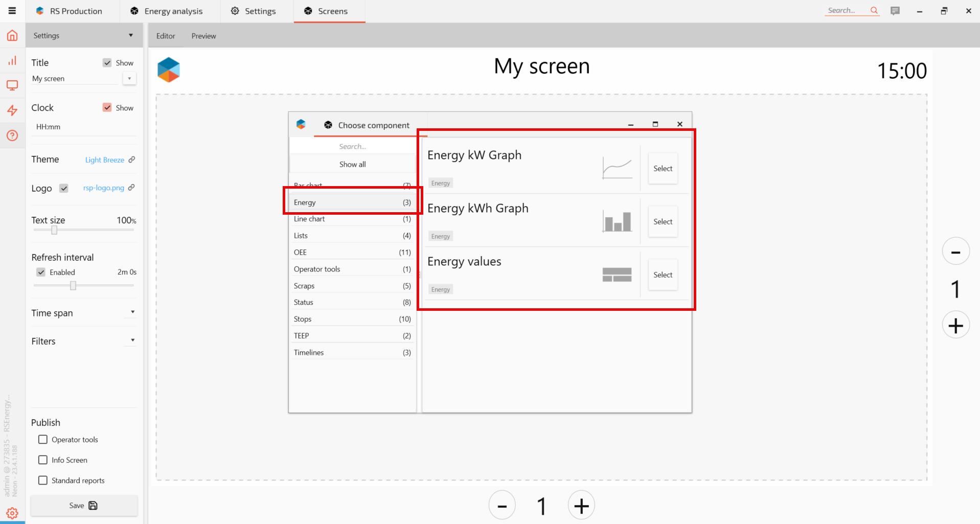This screenshot has width=980, height=524.
Task: Switch to the Energy analysis tab
Action: click(167, 11)
